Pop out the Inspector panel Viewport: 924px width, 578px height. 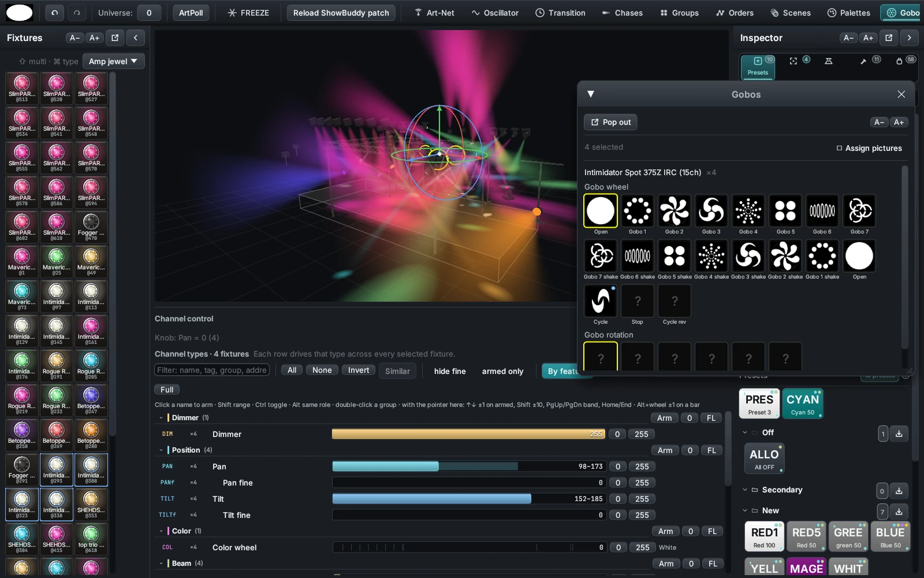(889, 38)
